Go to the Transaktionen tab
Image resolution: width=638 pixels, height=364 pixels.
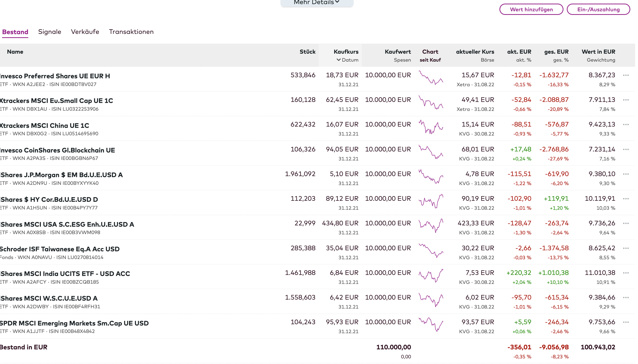tap(131, 32)
